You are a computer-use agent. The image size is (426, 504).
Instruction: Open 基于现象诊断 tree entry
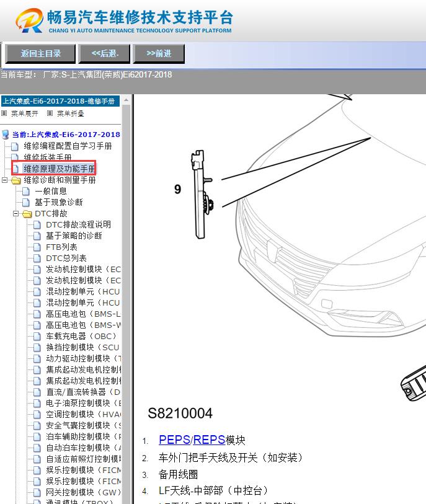click(59, 202)
